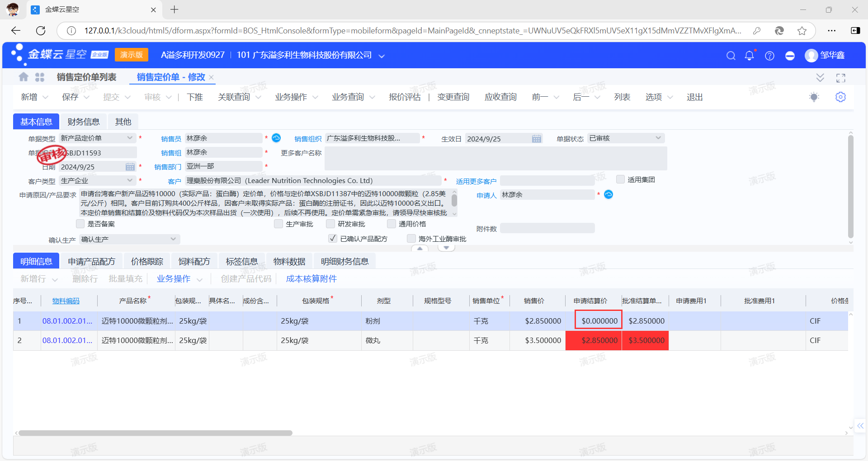Screen dimensions: 868x461
Task: Check the 适用集团 checkbox
Action: [621, 179]
